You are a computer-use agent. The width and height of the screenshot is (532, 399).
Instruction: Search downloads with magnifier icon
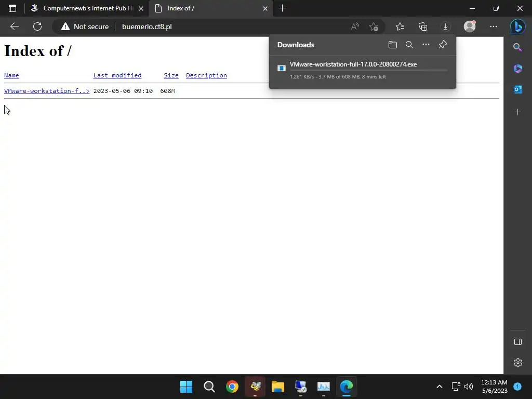point(409,45)
